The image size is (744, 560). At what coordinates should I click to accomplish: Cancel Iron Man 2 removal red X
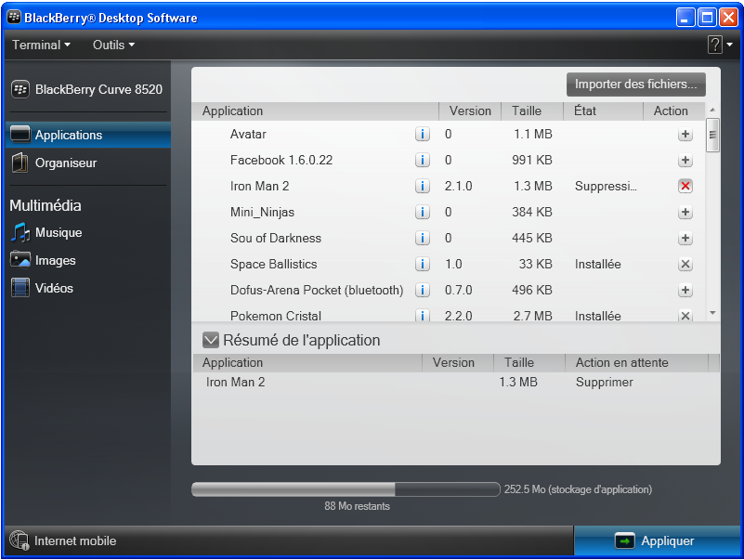[685, 186]
